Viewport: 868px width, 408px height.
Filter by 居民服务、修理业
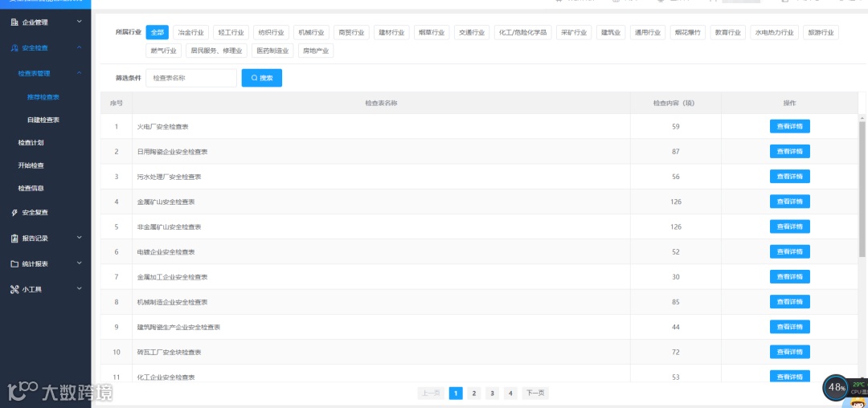[216, 51]
